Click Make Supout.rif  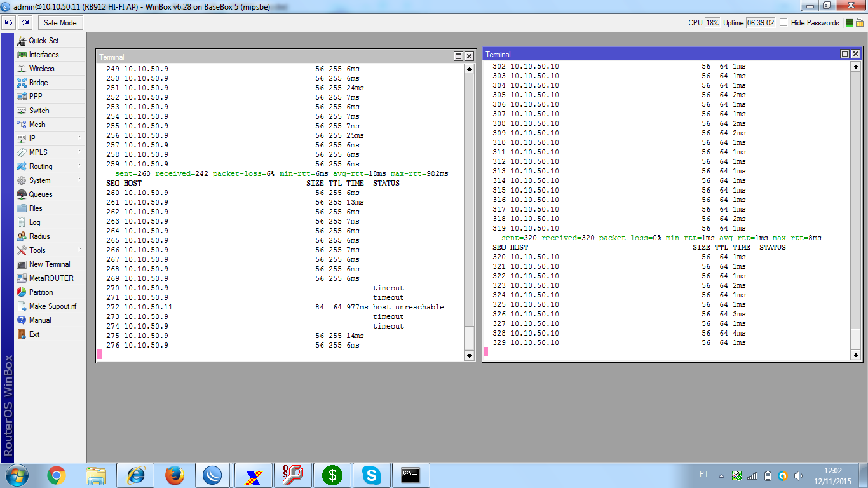pyautogui.click(x=50, y=306)
